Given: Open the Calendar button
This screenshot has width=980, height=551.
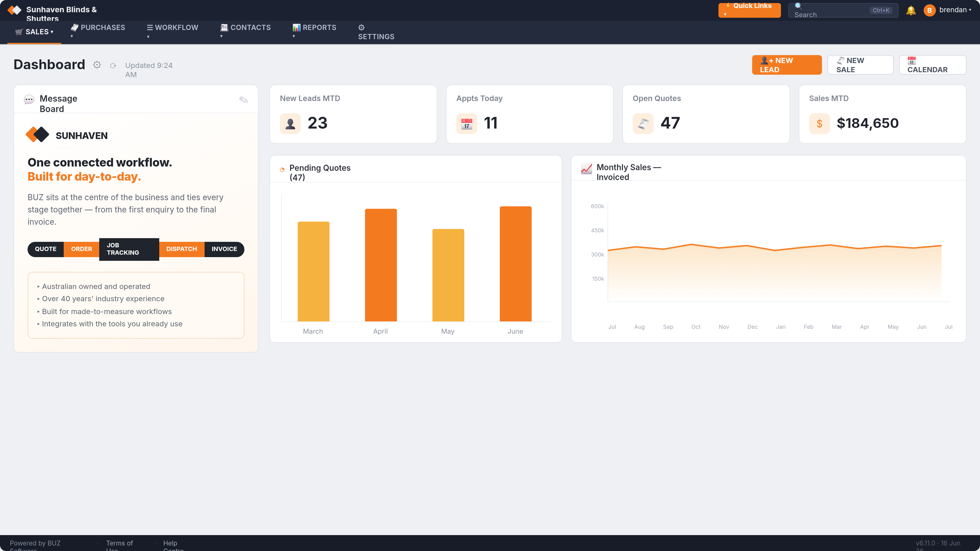Looking at the screenshot, I should 933,65.
